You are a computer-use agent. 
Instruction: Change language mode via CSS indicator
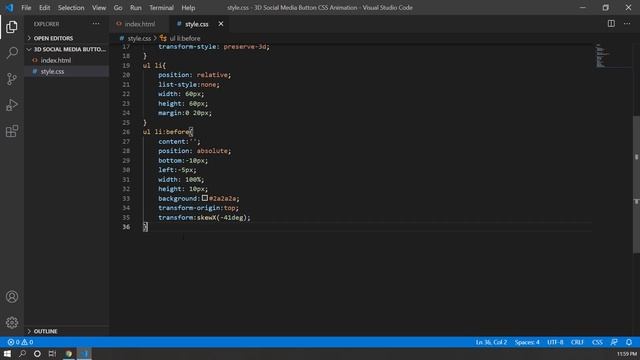[597, 342]
